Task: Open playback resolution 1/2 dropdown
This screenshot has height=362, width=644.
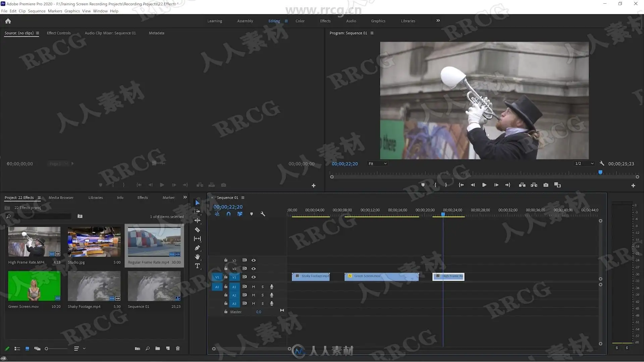Action: pyautogui.click(x=584, y=164)
